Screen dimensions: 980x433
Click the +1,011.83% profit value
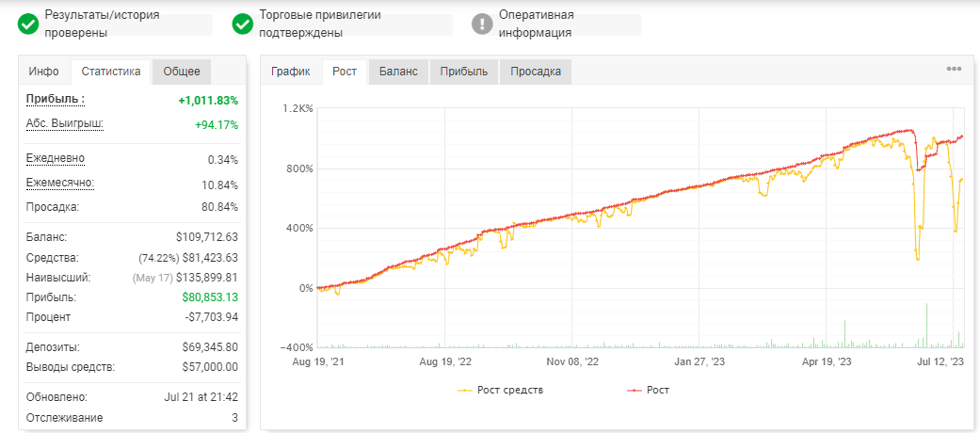[208, 101]
